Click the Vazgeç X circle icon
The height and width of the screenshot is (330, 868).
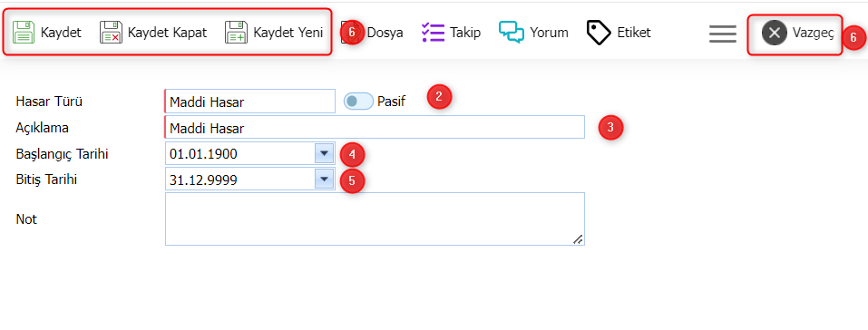(775, 33)
